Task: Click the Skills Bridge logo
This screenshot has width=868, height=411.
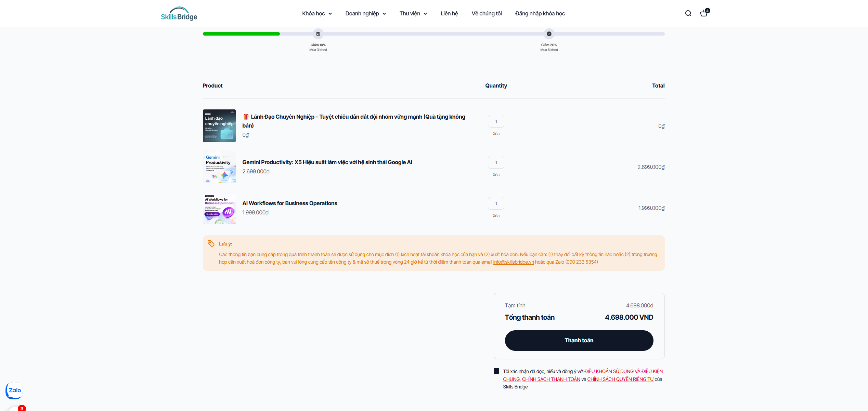Action: click(179, 14)
